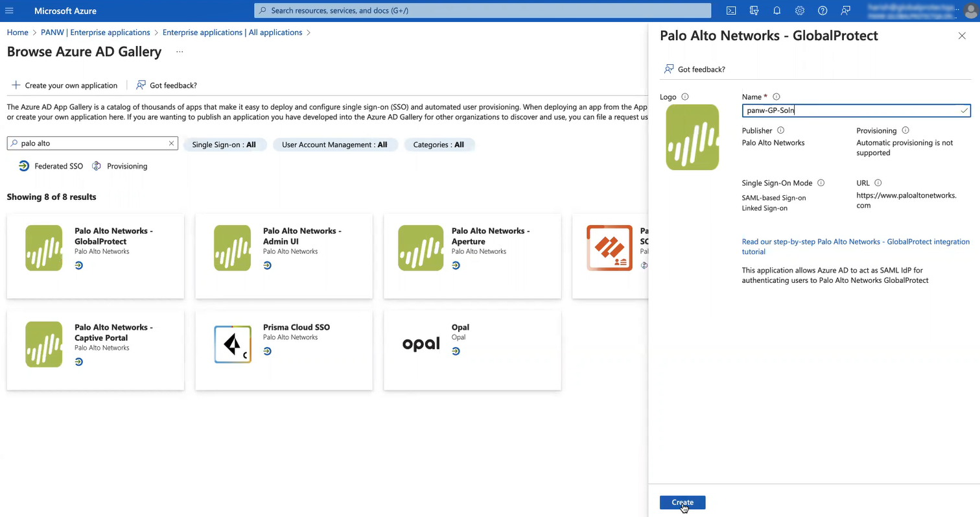Screen dimensions: 980x517
Task: Open the Categories filter
Action: pos(439,145)
